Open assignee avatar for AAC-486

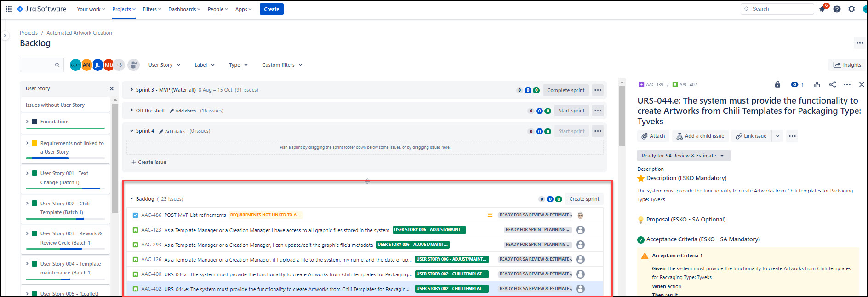click(580, 215)
